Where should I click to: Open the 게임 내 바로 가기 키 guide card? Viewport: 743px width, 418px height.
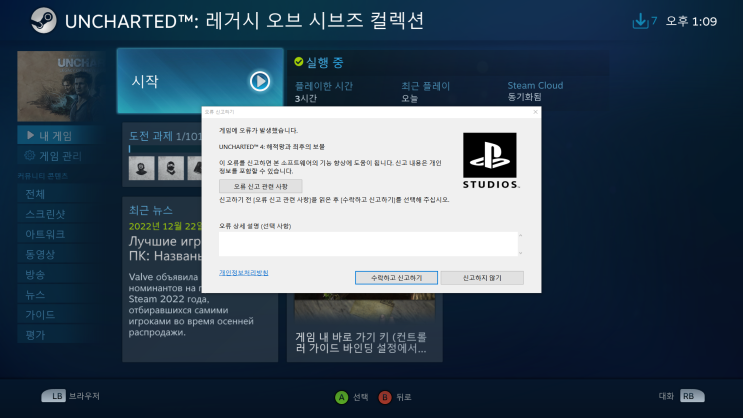(x=364, y=327)
